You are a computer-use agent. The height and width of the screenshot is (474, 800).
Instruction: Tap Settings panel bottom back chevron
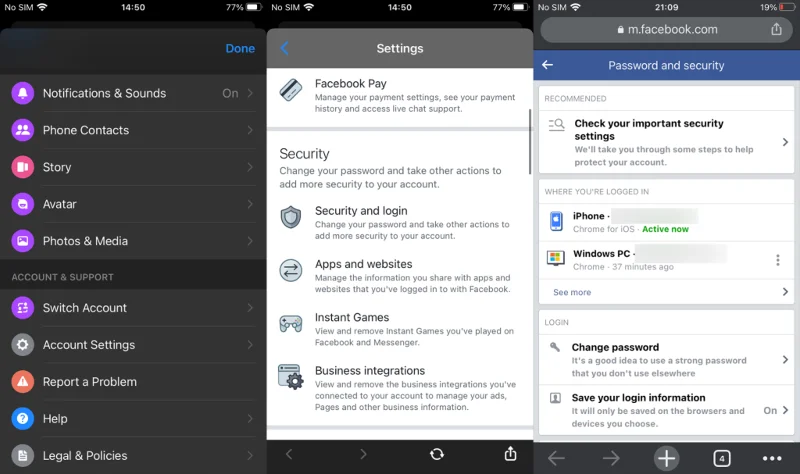289,454
